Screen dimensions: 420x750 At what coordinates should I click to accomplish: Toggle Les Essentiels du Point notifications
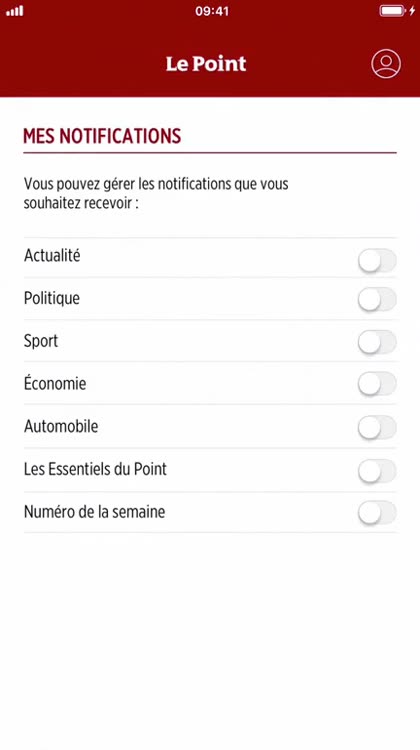(x=377, y=471)
